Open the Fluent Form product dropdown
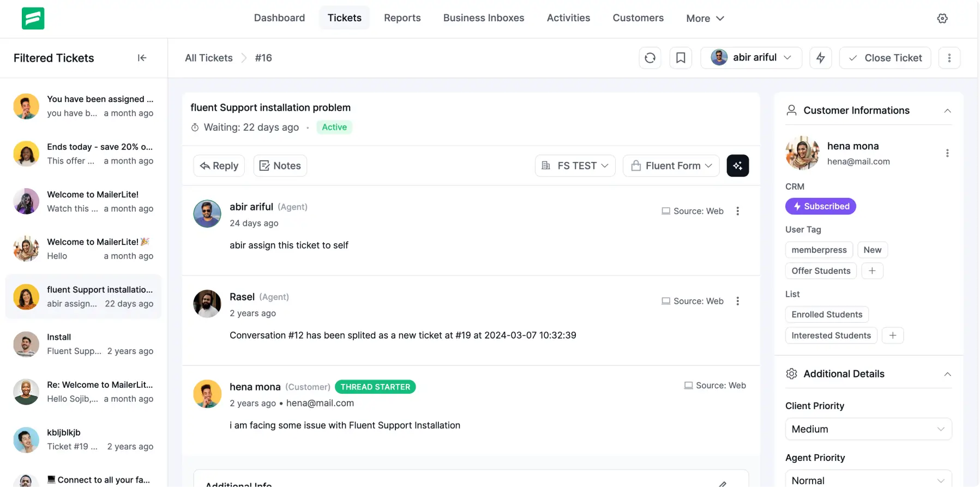Viewport: 980px width, 487px height. click(671, 166)
